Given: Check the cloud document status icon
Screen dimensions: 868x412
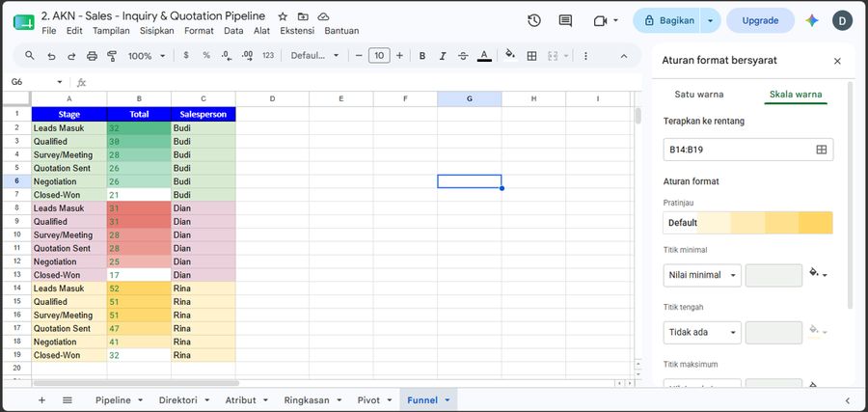Looking at the screenshot, I should [323, 16].
